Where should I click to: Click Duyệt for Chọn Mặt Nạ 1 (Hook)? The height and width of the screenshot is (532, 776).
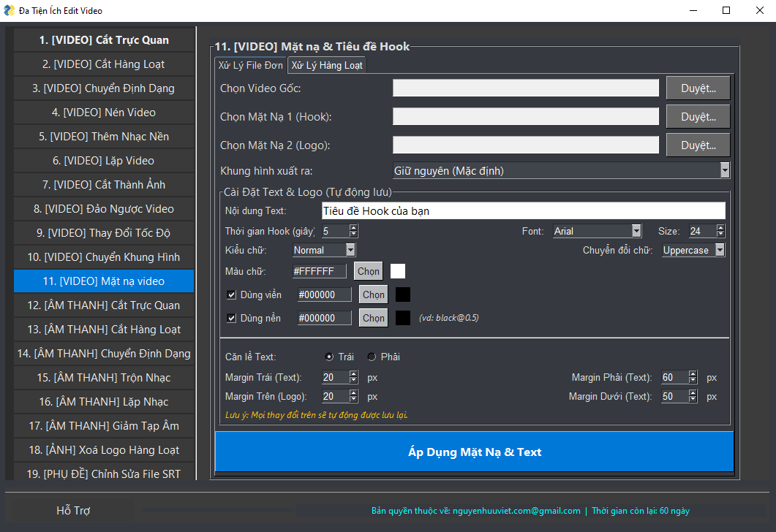click(698, 117)
